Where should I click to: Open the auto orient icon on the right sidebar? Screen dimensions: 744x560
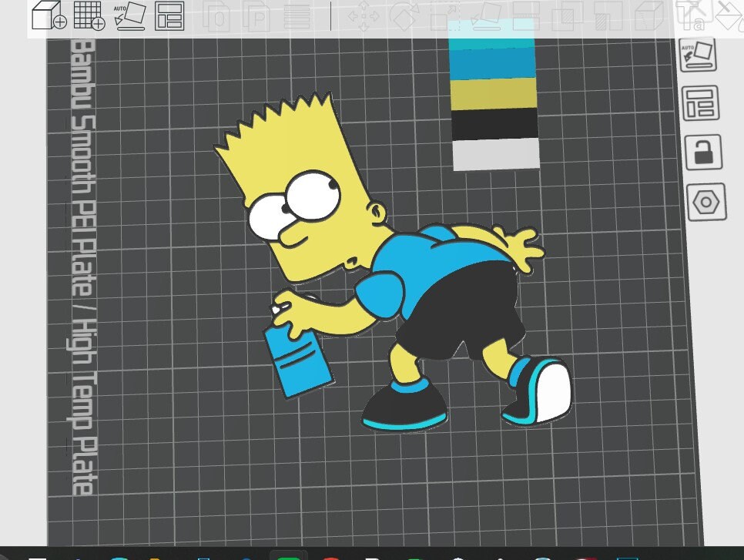[701, 54]
